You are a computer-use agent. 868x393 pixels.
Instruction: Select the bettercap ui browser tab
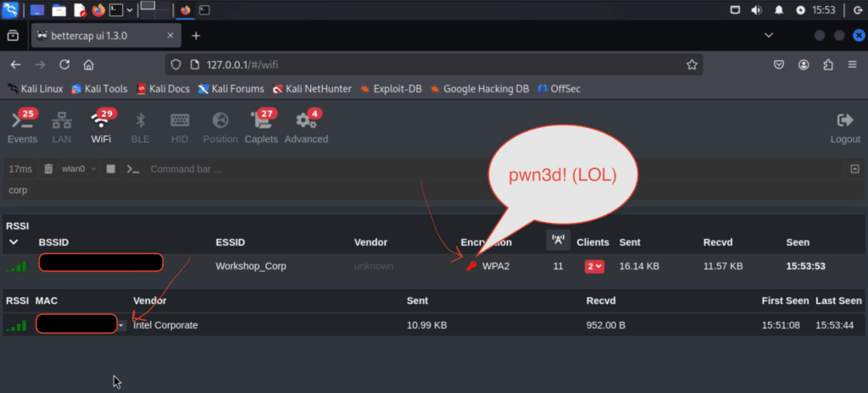[x=102, y=36]
